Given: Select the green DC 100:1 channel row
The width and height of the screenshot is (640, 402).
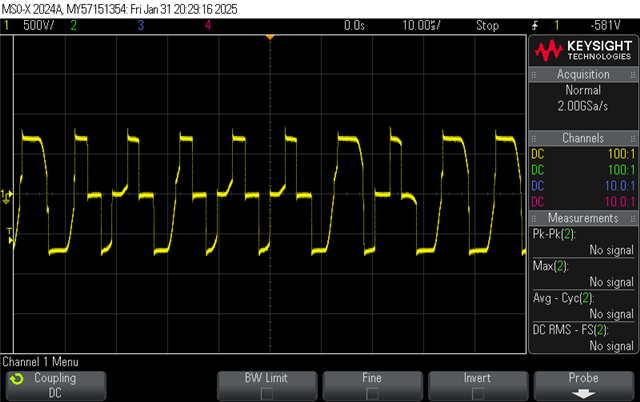Looking at the screenshot, I should [x=583, y=170].
